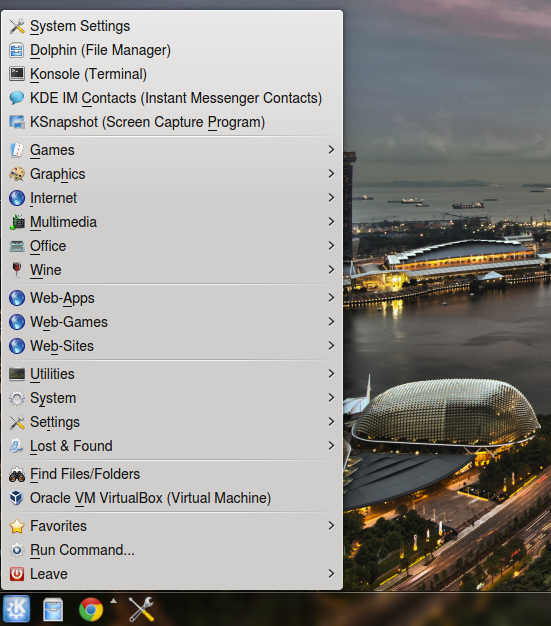This screenshot has height=626, width=551.
Task: Open System Settings from the menu
Action: click(172, 26)
